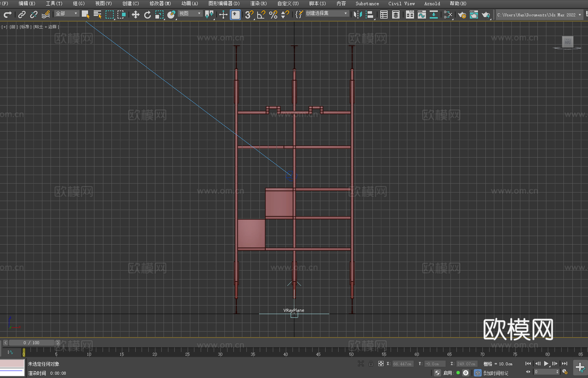Open the selection filter 全部 dropdown

67,13
